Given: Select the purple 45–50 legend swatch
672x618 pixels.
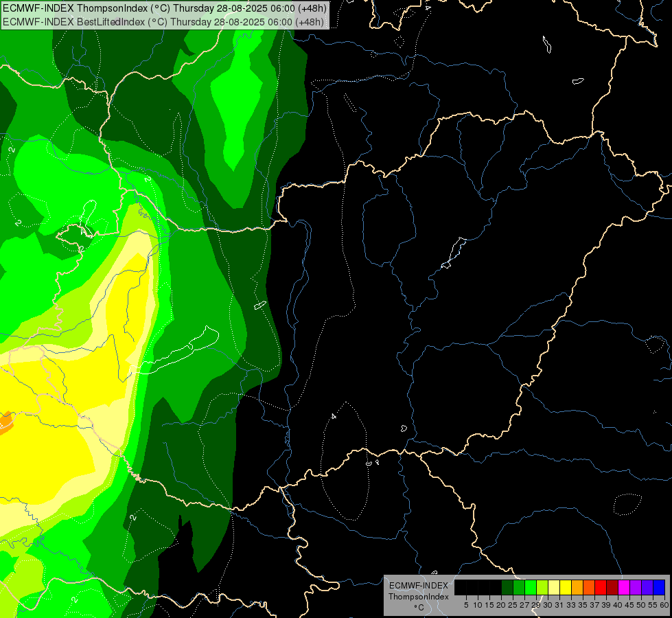Looking at the screenshot, I should 636,587.
